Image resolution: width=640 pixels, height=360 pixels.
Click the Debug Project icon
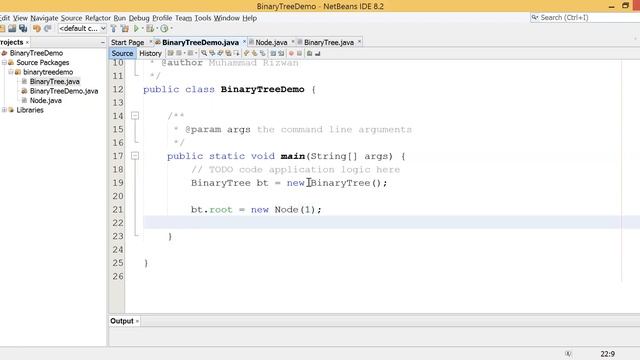pyautogui.click(x=150, y=29)
